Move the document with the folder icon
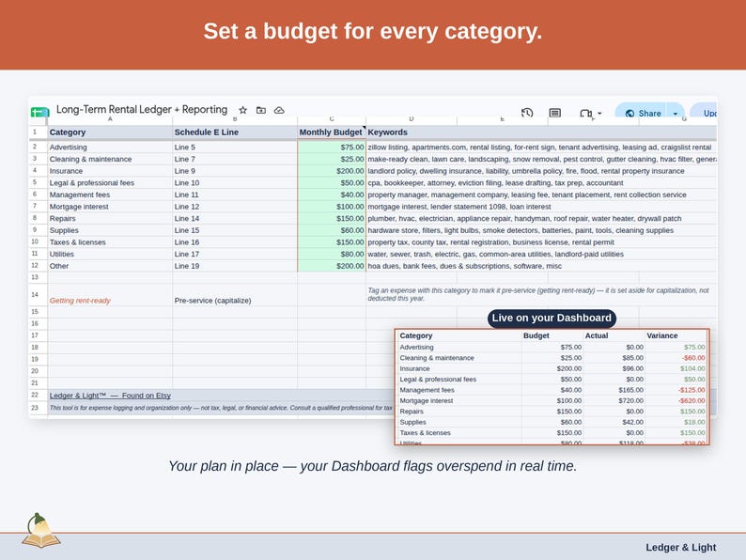Image resolution: width=746 pixels, height=560 pixels. pyautogui.click(x=260, y=110)
